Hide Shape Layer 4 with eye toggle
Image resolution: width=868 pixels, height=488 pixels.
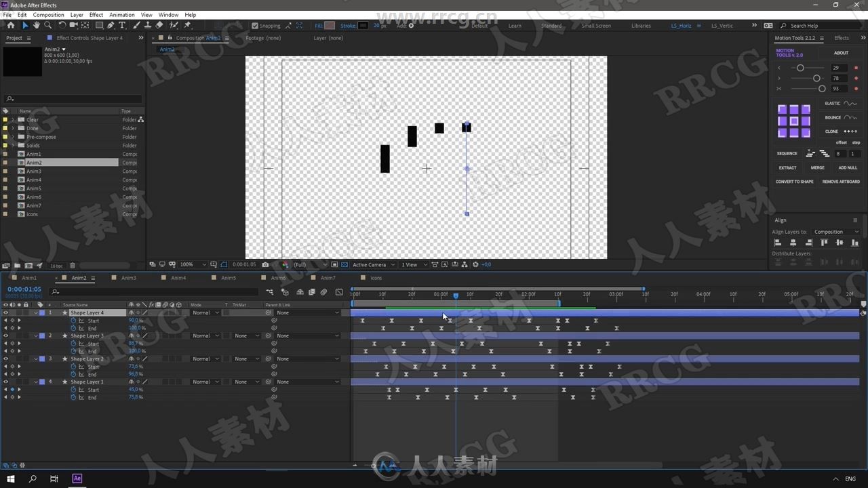coord(5,312)
